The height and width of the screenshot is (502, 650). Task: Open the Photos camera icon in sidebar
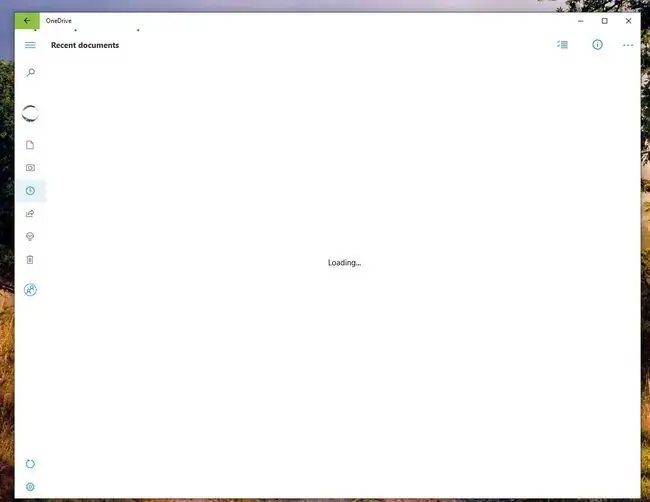pos(30,168)
